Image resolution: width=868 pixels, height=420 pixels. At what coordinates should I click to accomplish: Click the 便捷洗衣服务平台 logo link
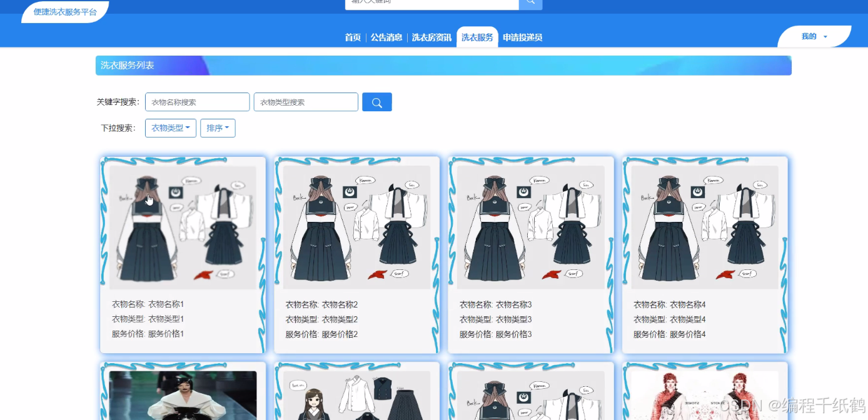click(65, 12)
